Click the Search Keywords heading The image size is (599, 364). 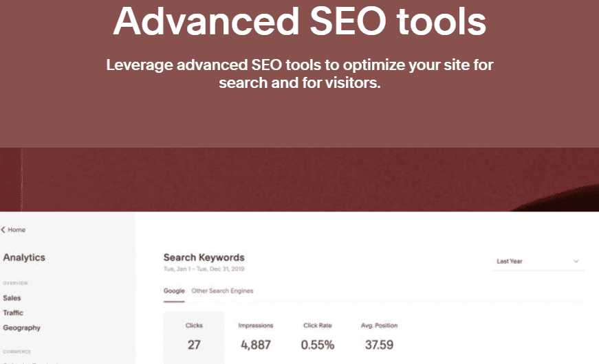(204, 258)
